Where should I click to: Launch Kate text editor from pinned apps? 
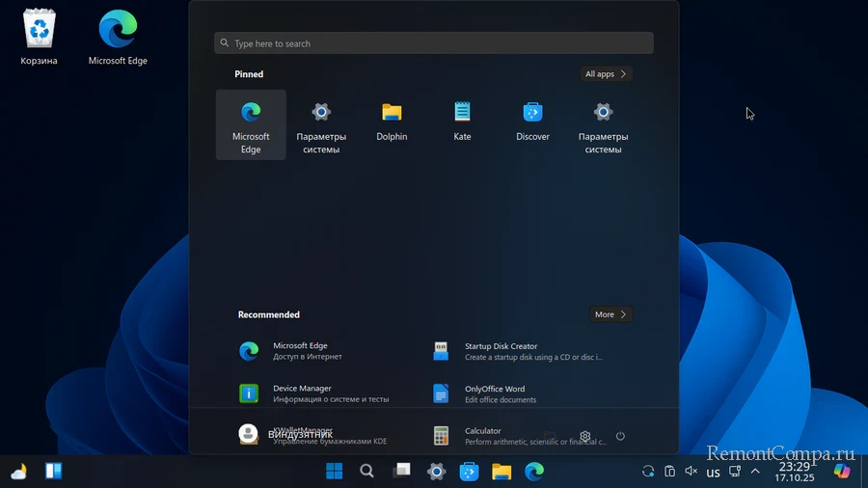click(462, 123)
